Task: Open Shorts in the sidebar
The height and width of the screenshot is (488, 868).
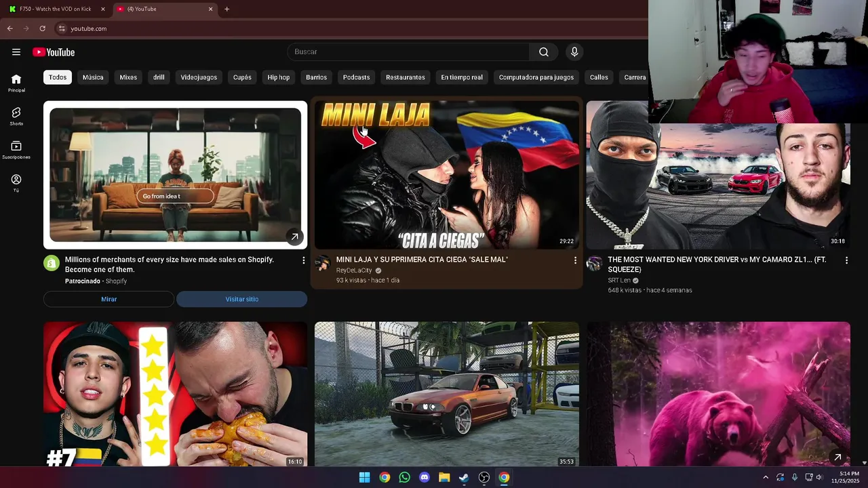Action: (16, 117)
